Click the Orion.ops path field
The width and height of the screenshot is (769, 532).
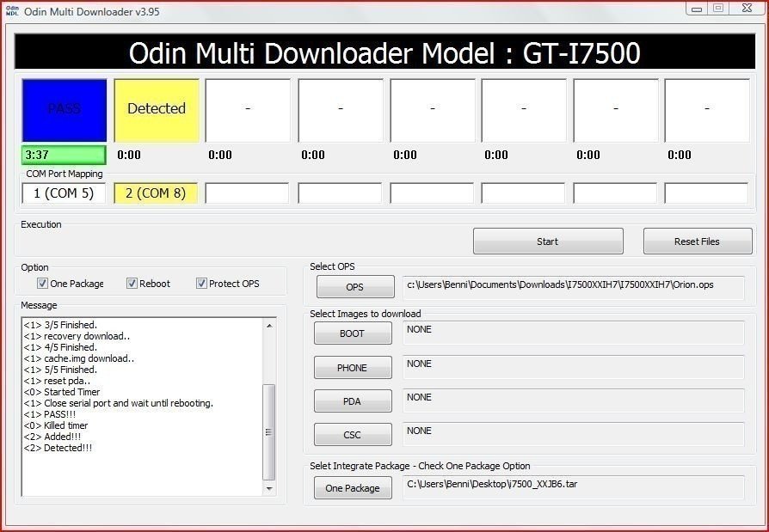574,288
